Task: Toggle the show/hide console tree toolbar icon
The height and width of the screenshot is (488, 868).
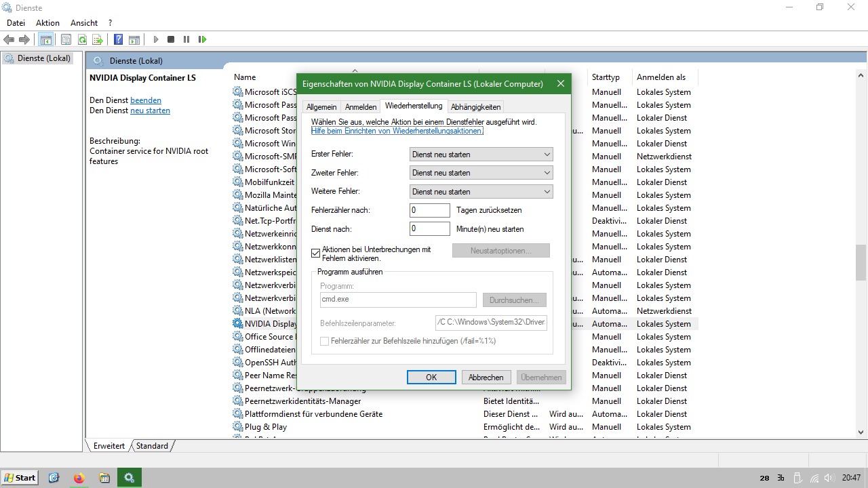Action: pos(45,40)
